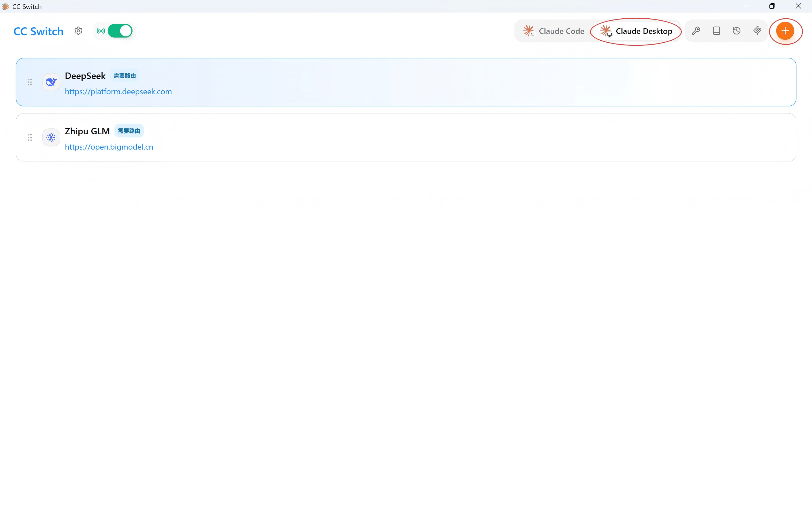Click the CC Switch blue title
Screen dimensions: 812x508
click(x=39, y=31)
